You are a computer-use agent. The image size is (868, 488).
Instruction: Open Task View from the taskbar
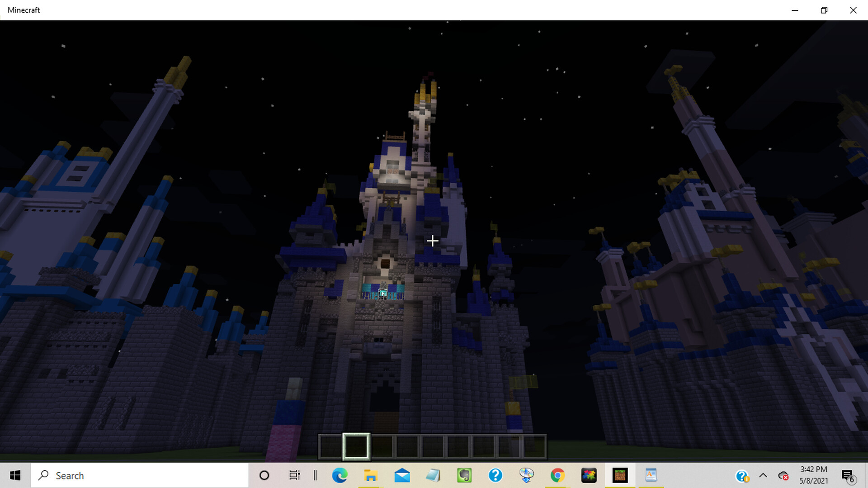point(294,475)
